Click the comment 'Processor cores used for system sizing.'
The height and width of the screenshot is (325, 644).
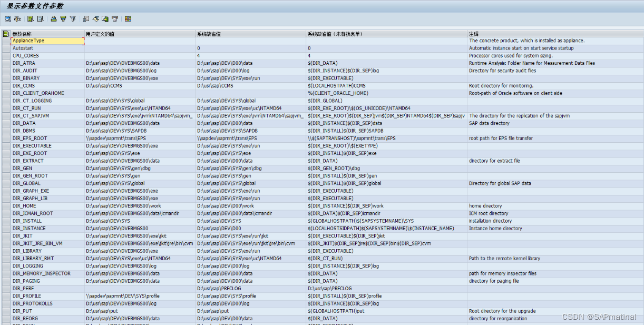pos(511,55)
